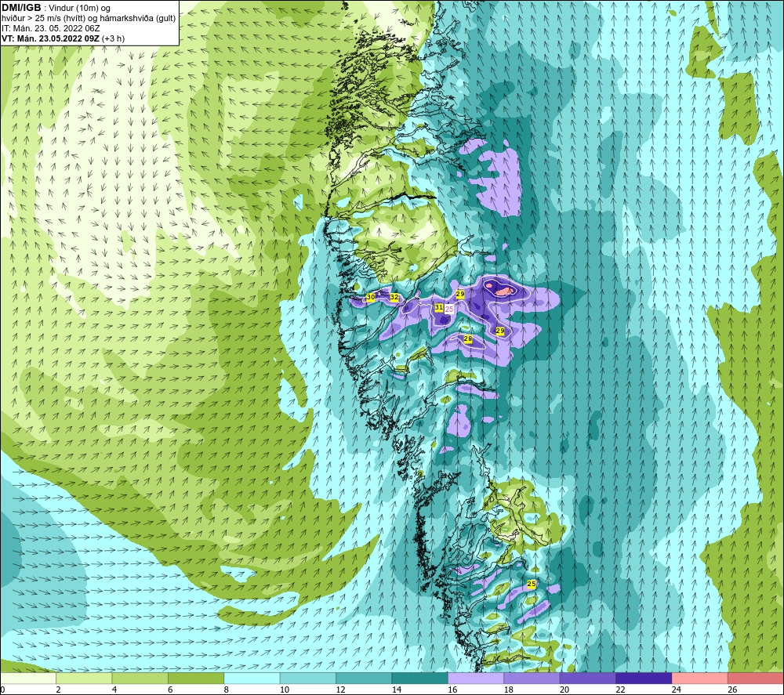
Task: Click legend scale number 8
Action: click(227, 690)
